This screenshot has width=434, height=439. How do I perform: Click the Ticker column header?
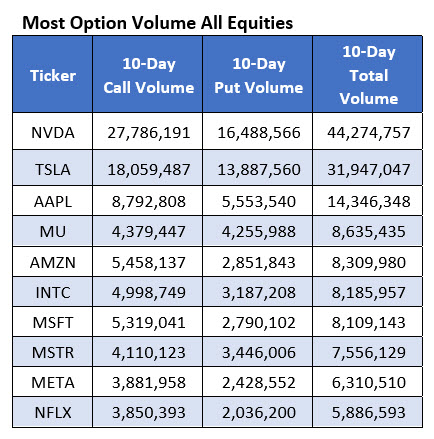coord(53,75)
